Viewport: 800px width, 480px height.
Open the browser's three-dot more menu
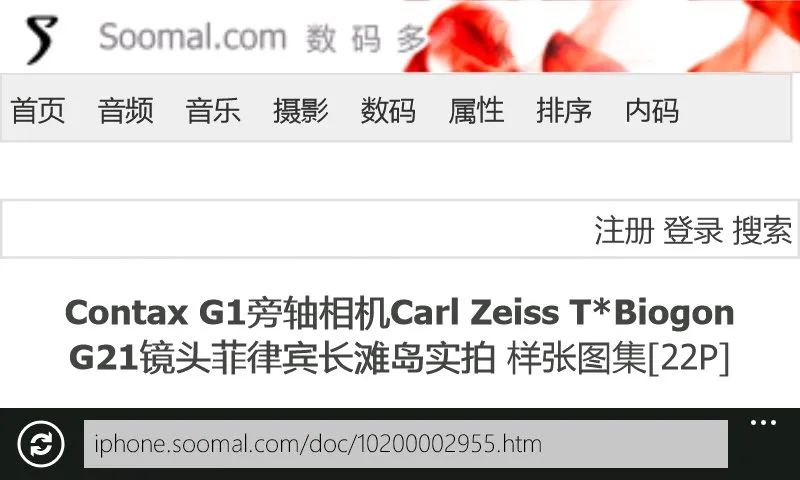coord(763,422)
